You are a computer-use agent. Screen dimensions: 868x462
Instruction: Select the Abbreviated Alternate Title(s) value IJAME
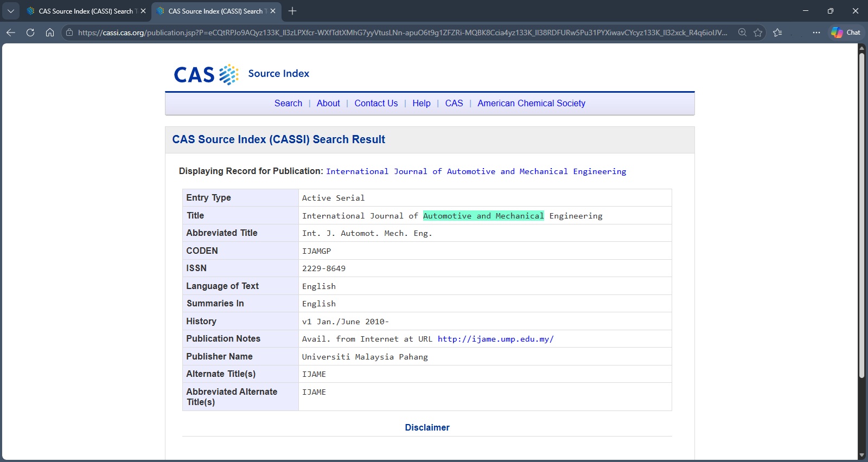tap(314, 392)
